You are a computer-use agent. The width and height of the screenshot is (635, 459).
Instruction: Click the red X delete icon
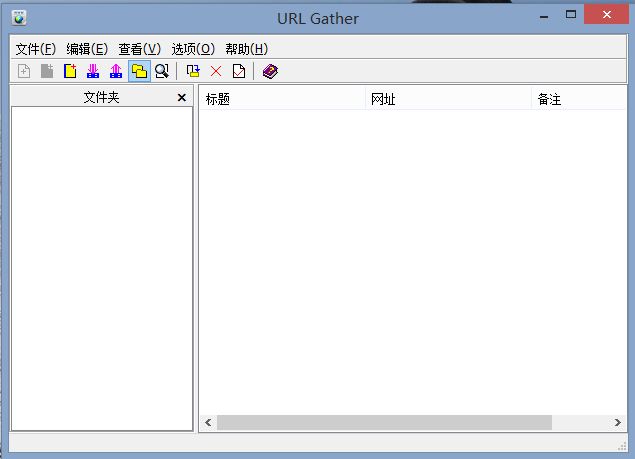click(216, 72)
